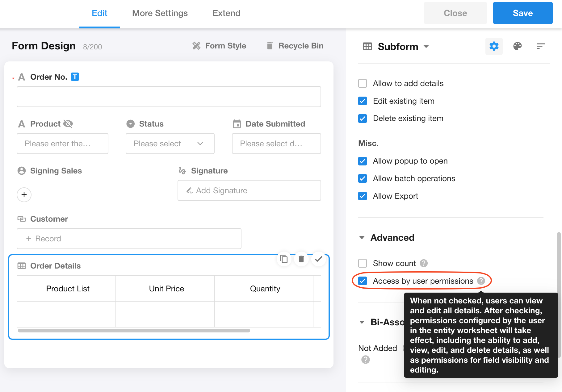The height and width of the screenshot is (392, 562).
Task: Click the plus icon under Signing Sales
Action: point(24,195)
